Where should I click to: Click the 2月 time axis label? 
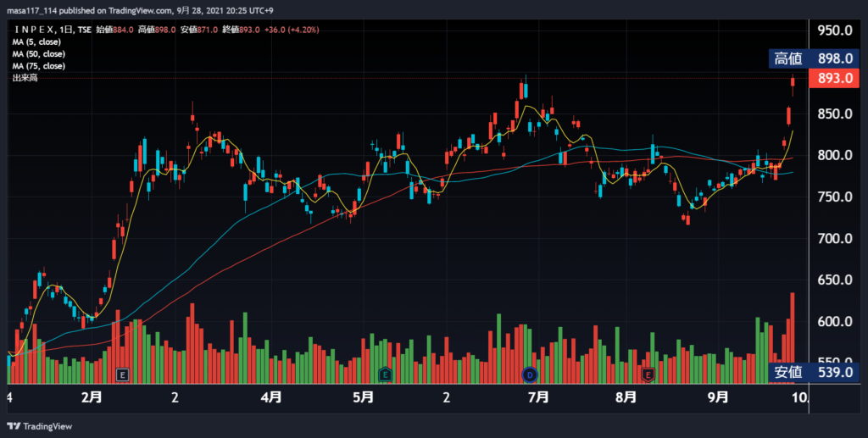click(x=92, y=397)
